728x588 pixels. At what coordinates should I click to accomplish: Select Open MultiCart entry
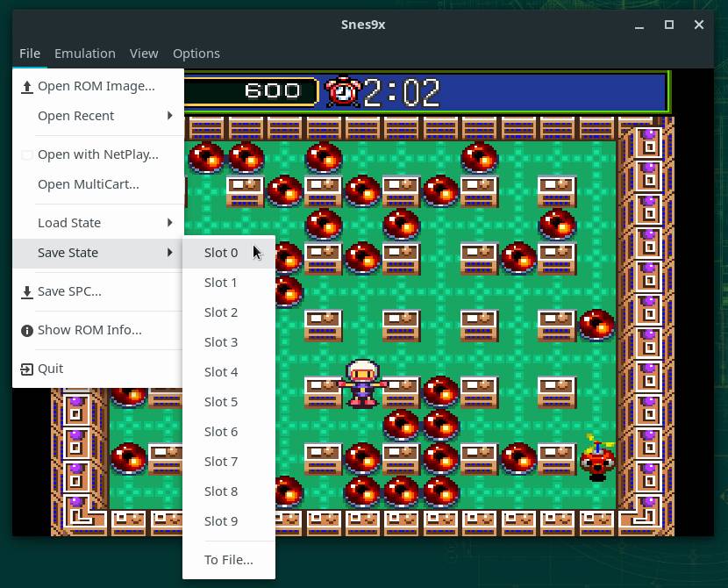click(98, 184)
